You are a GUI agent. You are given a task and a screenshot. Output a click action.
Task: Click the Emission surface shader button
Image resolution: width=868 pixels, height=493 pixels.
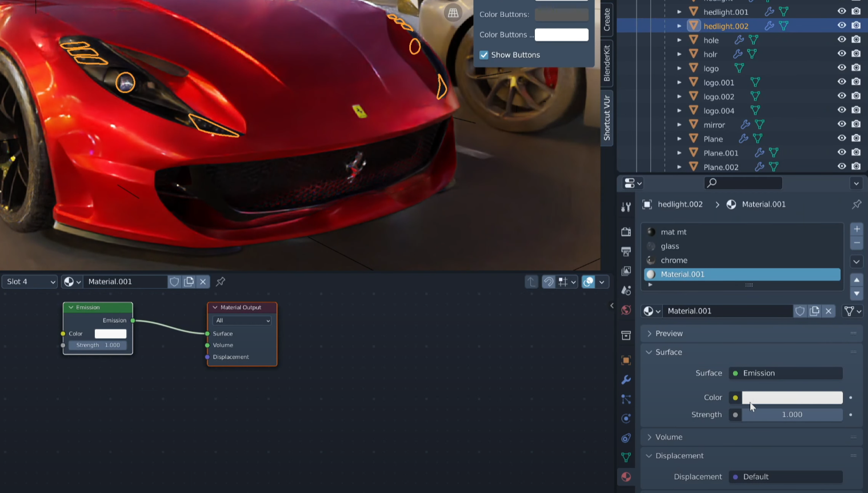(x=785, y=373)
